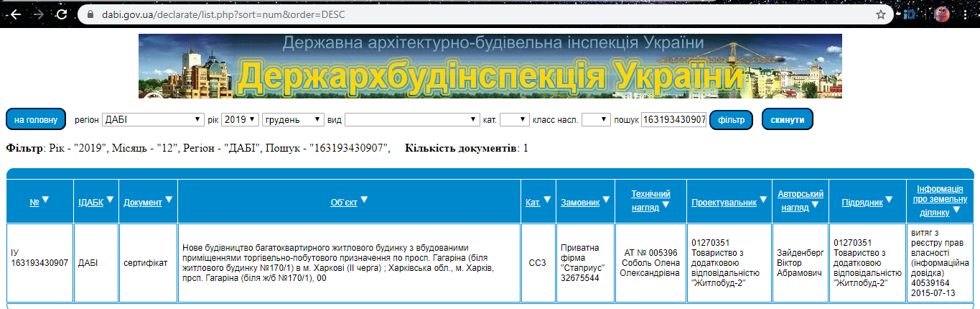Click sort arrow next to Технічний нагляд
Screen dimensions: 980x309
click(x=666, y=205)
